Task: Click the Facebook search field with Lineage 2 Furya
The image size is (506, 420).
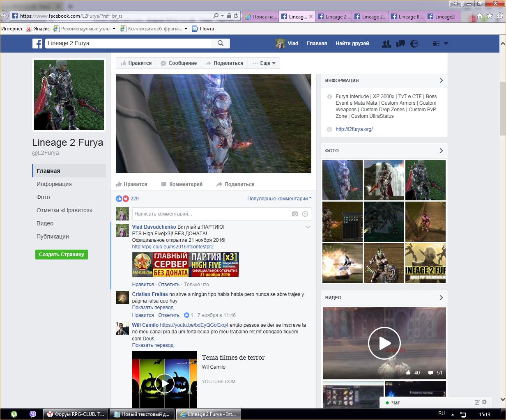Action: tap(128, 43)
